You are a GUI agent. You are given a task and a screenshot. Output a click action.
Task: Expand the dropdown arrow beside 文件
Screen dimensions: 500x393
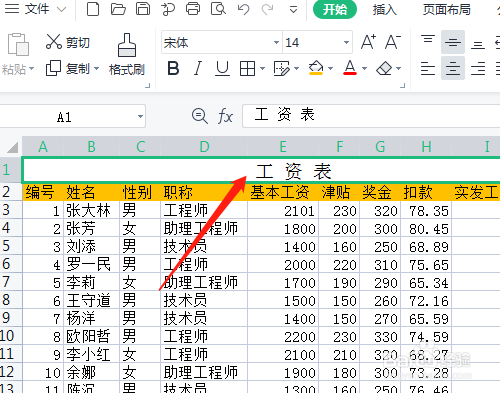tap(61, 9)
